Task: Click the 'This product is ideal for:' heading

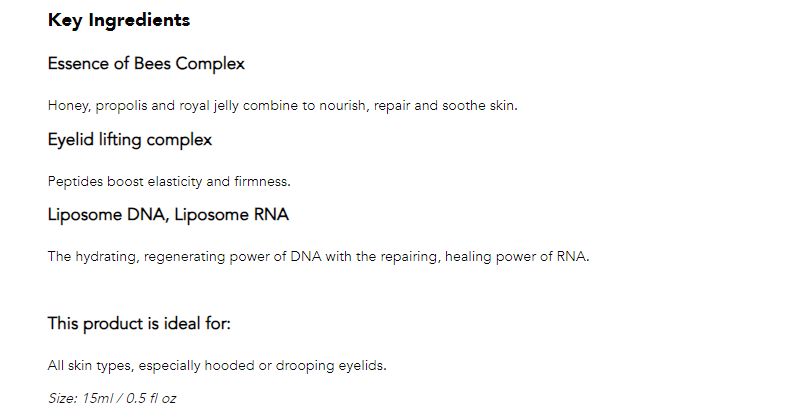Action: 139,324
